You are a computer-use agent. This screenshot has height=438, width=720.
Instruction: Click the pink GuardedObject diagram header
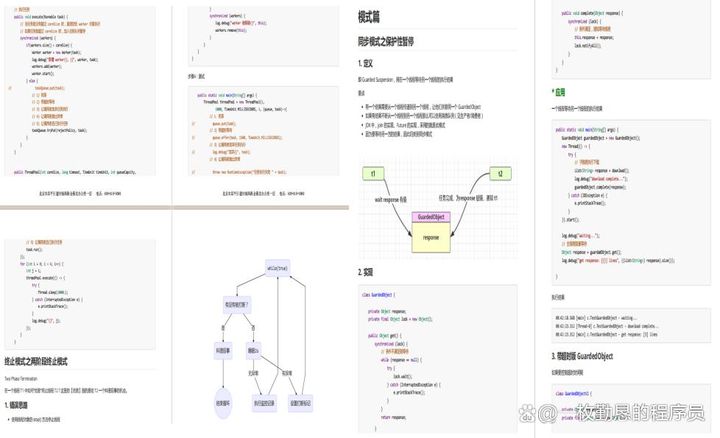431,217
